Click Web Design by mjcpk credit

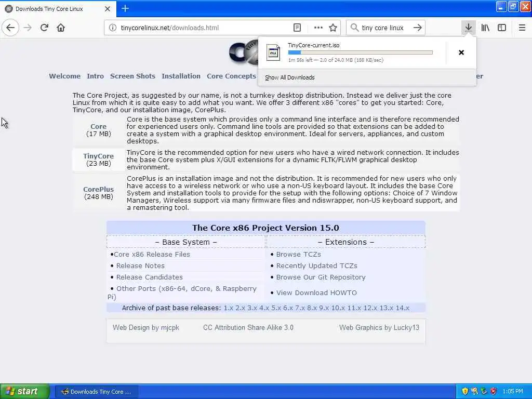tap(146, 327)
